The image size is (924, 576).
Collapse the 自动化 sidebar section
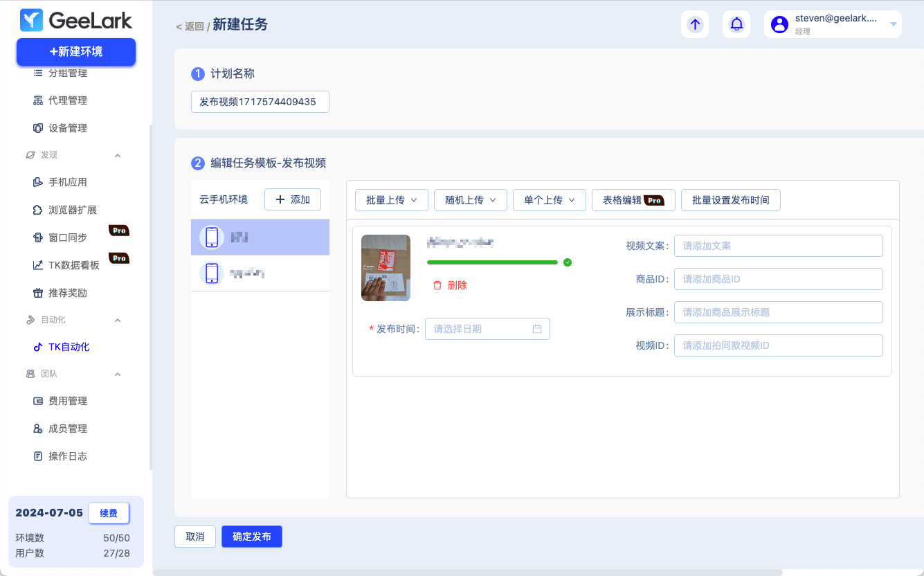(118, 320)
